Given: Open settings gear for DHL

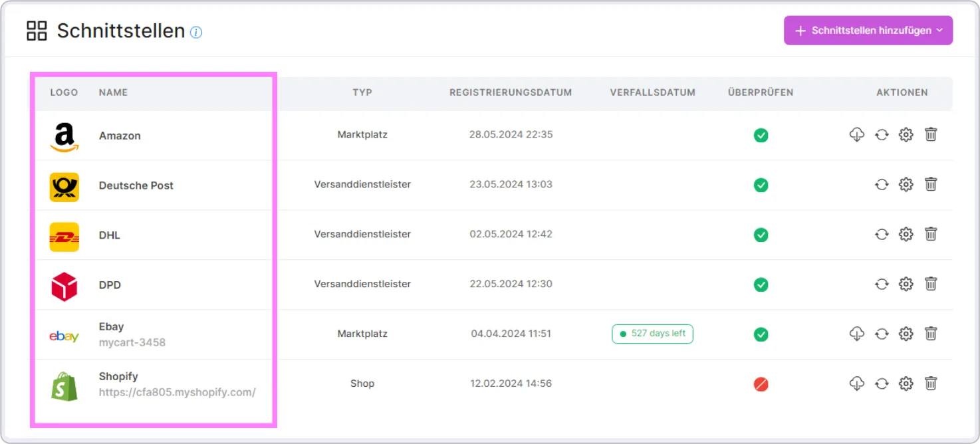Looking at the screenshot, I should click(x=906, y=235).
